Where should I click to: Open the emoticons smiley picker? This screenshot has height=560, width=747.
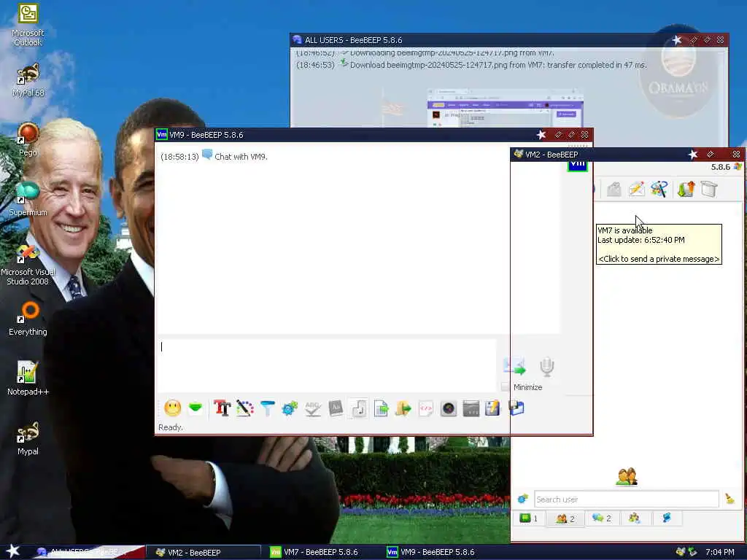coord(172,408)
